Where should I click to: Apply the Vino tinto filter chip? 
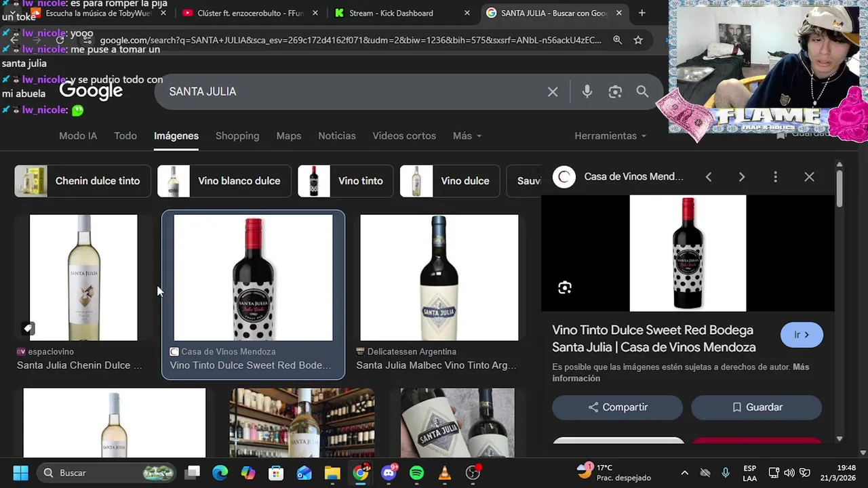pos(345,181)
